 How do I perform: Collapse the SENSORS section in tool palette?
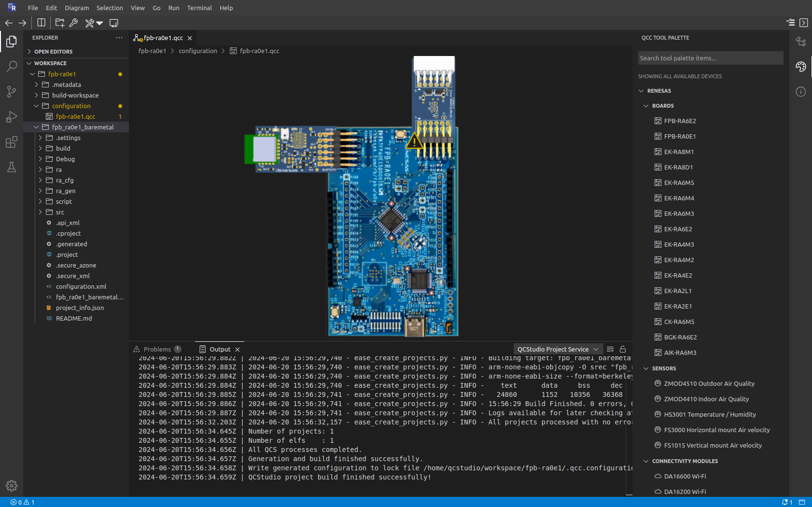[664, 368]
